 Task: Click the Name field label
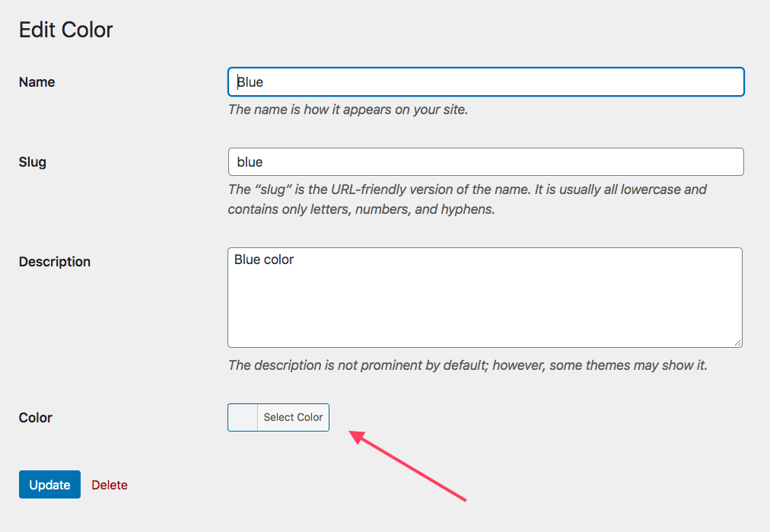(37, 82)
